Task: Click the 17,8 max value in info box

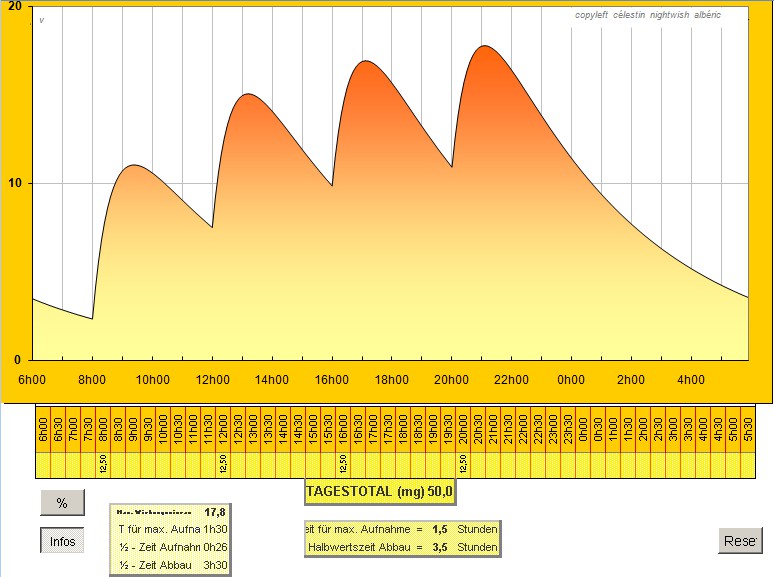Action: tap(215, 511)
